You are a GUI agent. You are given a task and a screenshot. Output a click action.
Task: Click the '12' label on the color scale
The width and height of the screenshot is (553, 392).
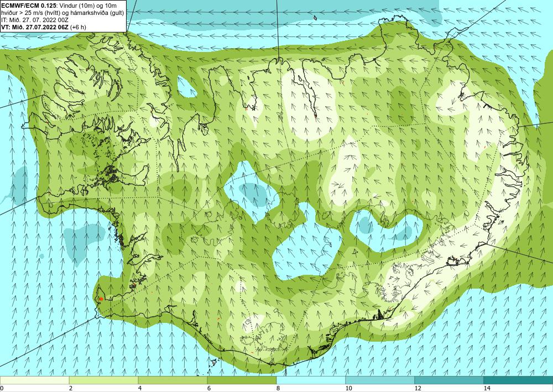(x=418, y=388)
